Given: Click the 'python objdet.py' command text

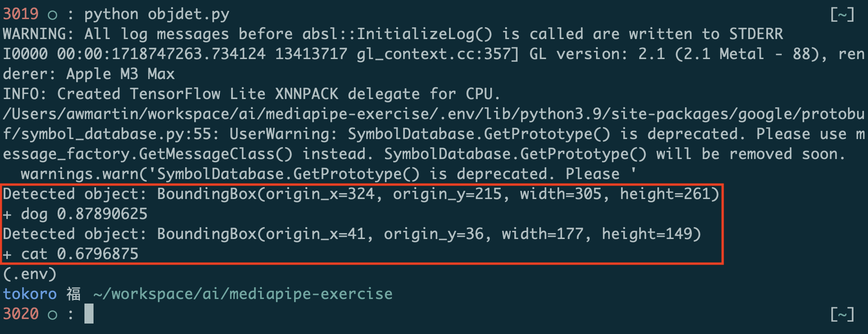Looking at the screenshot, I should tap(157, 15).
